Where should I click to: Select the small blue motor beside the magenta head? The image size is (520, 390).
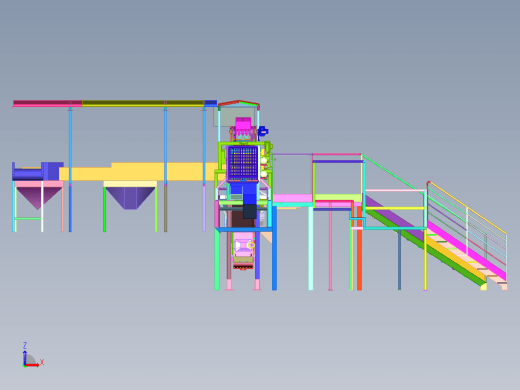coord(263,131)
